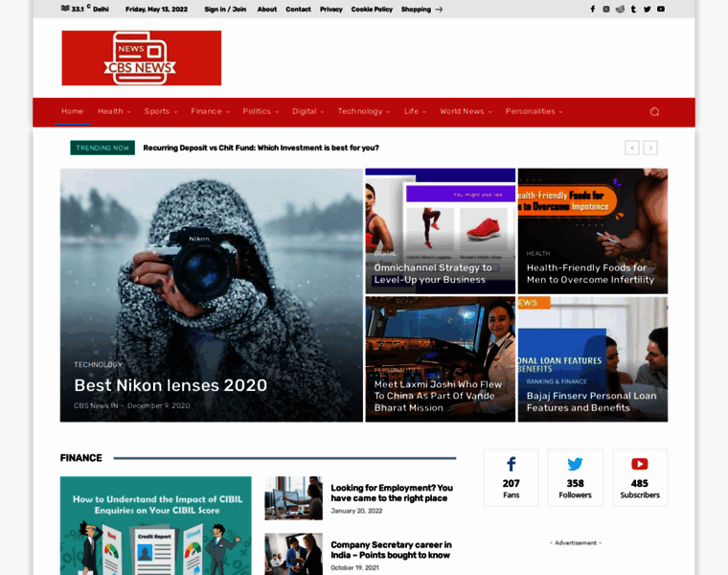Click the arrow after Shopping link
Viewport: 728px width, 575px height.
pyautogui.click(x=439, y=10)
